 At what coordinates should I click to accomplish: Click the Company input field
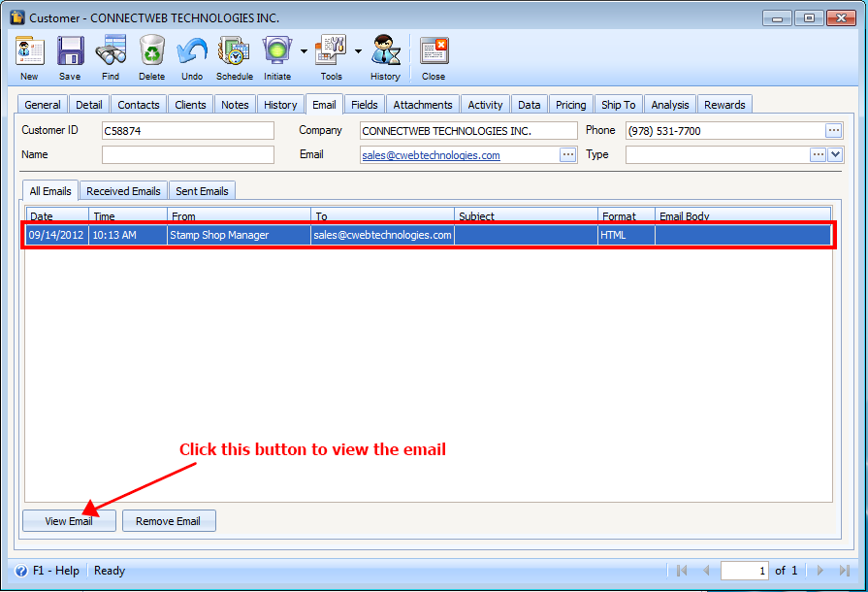(x=468, y=131)
